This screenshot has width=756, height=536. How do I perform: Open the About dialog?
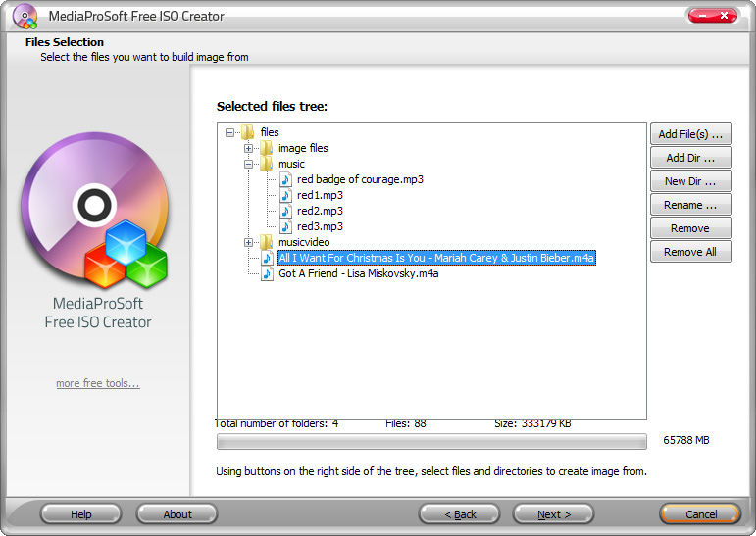point(176,514)
